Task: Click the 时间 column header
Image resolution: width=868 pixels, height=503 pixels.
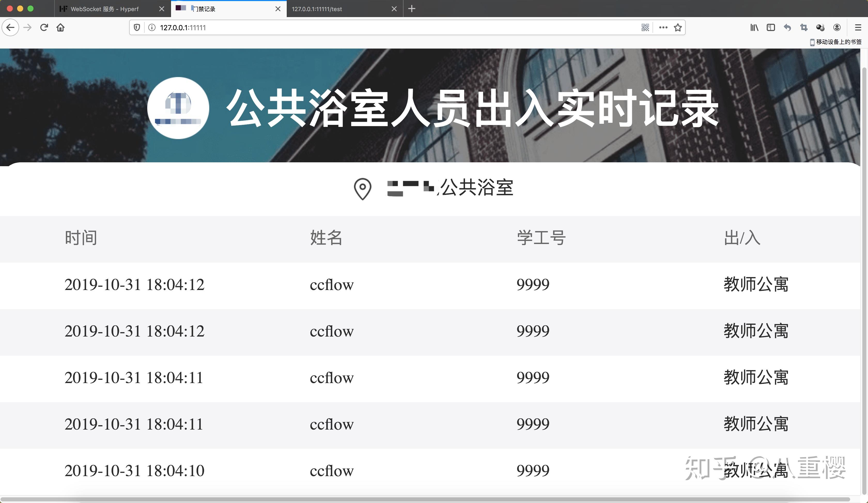Action: [x=81, y=238]
